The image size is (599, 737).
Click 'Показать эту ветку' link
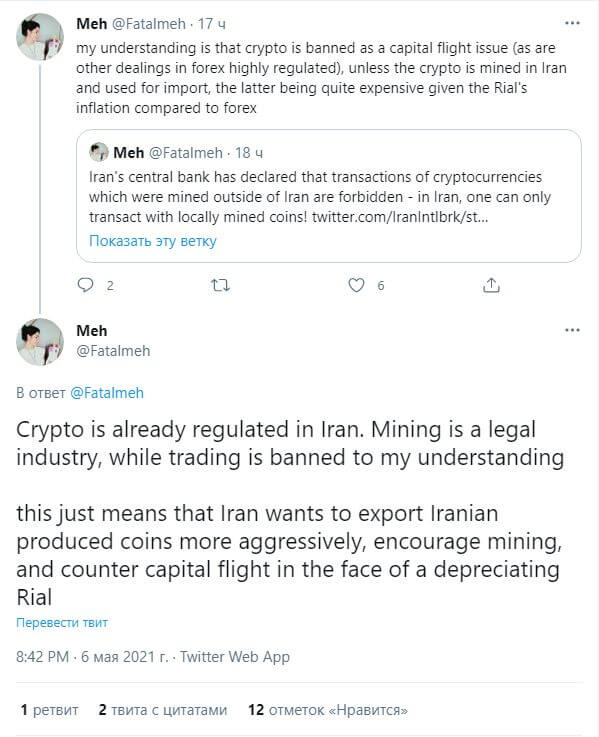click(153, 241)
